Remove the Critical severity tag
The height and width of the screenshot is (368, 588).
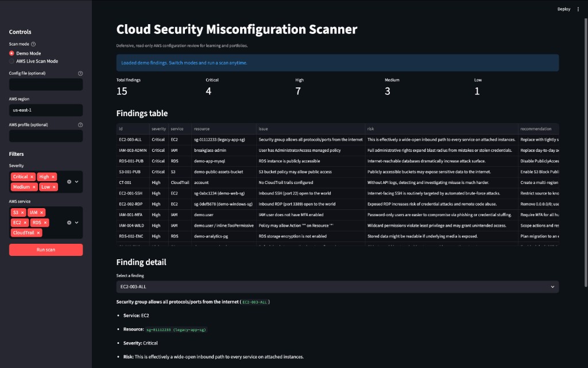32,177
